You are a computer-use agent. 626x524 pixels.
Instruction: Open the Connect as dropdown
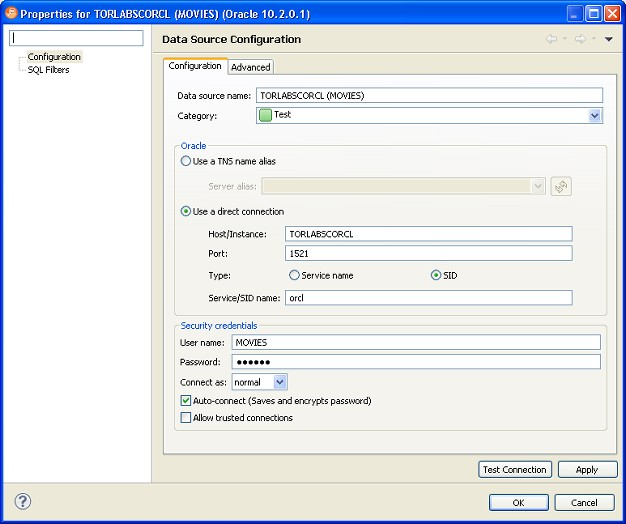[280, 382]
